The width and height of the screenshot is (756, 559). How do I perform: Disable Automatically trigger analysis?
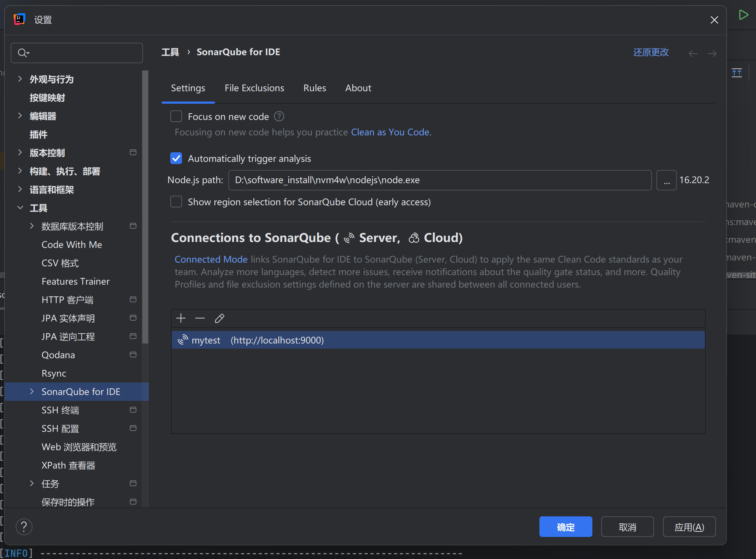(176, 158)
